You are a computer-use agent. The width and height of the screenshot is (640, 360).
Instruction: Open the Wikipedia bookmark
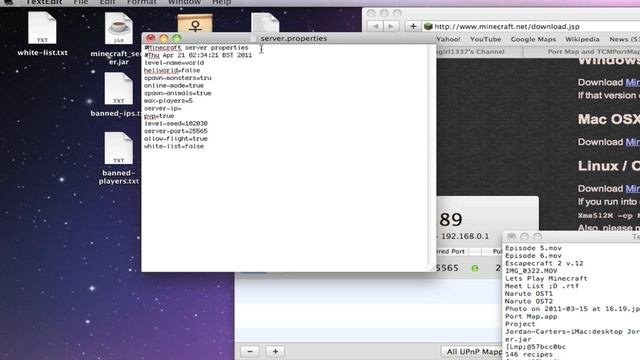point(582,39)
